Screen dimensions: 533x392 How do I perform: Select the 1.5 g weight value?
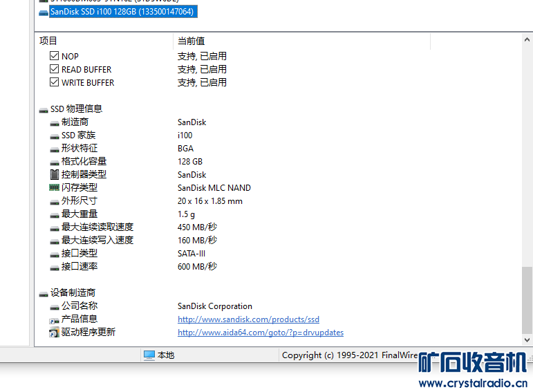186,214
